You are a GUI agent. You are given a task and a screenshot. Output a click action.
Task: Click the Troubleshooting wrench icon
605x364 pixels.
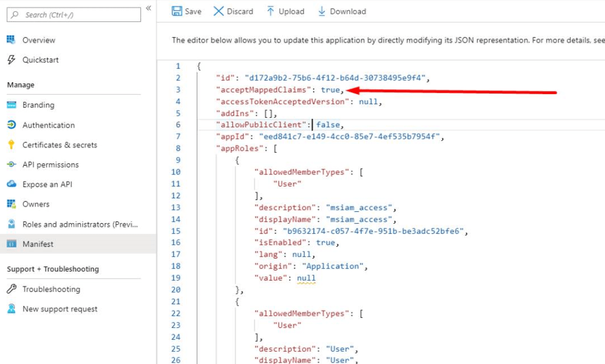pyautogui.click(x=11, y=289)
